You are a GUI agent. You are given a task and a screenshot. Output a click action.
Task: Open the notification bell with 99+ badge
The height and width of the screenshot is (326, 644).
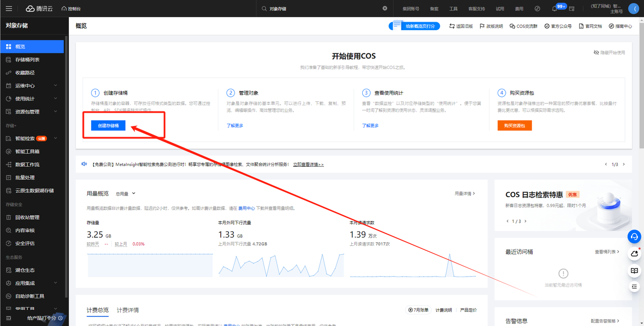point(555,8)
